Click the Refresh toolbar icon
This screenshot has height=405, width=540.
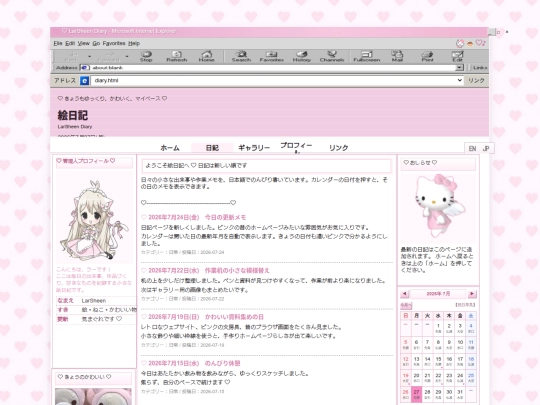pyautogui.click(x=177, y=56)
